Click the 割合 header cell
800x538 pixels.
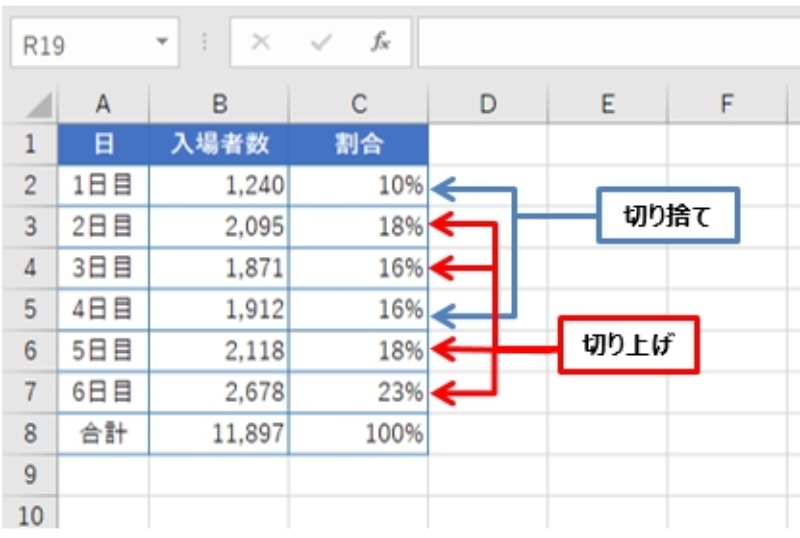(358, 144)
